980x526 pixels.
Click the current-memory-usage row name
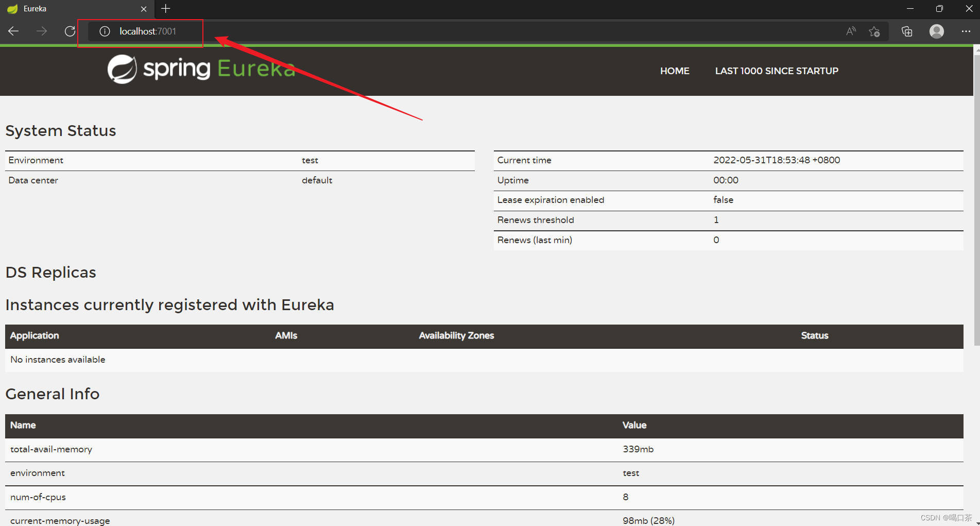coord(60,521)
